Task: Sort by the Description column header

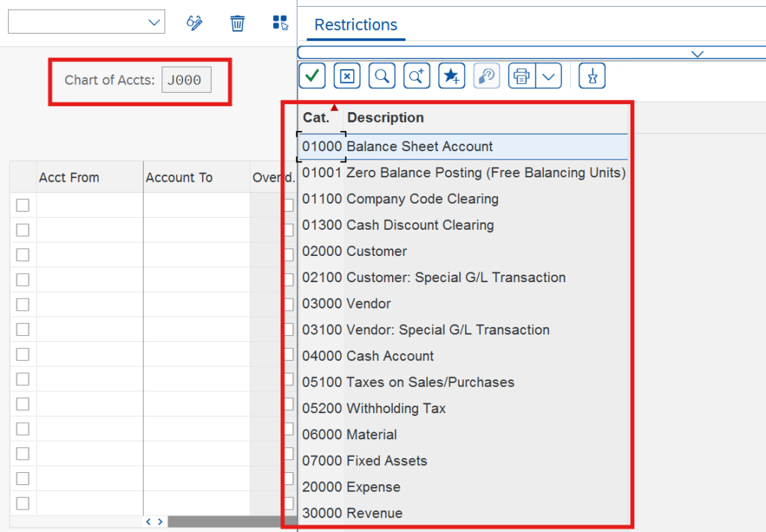Action: [x=385, y=117]
